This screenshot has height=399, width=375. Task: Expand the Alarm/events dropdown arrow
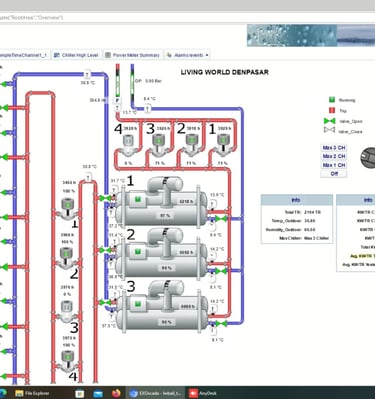(207, 55)
